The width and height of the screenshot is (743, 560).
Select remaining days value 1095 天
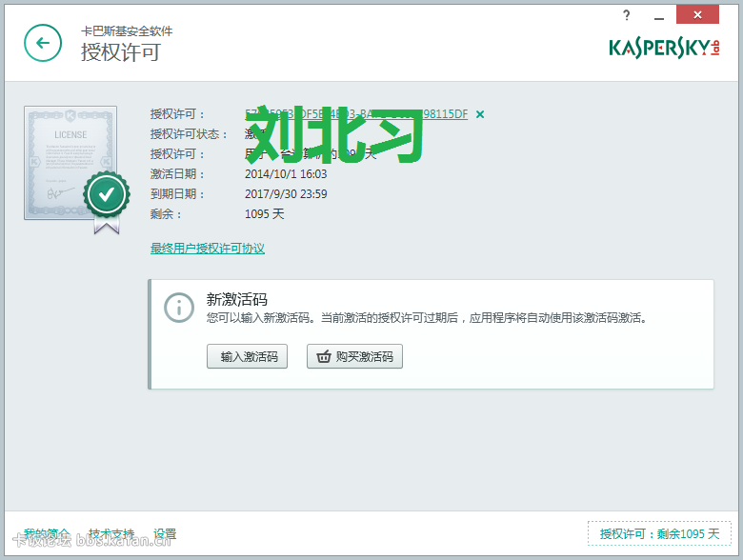point(265,213)
